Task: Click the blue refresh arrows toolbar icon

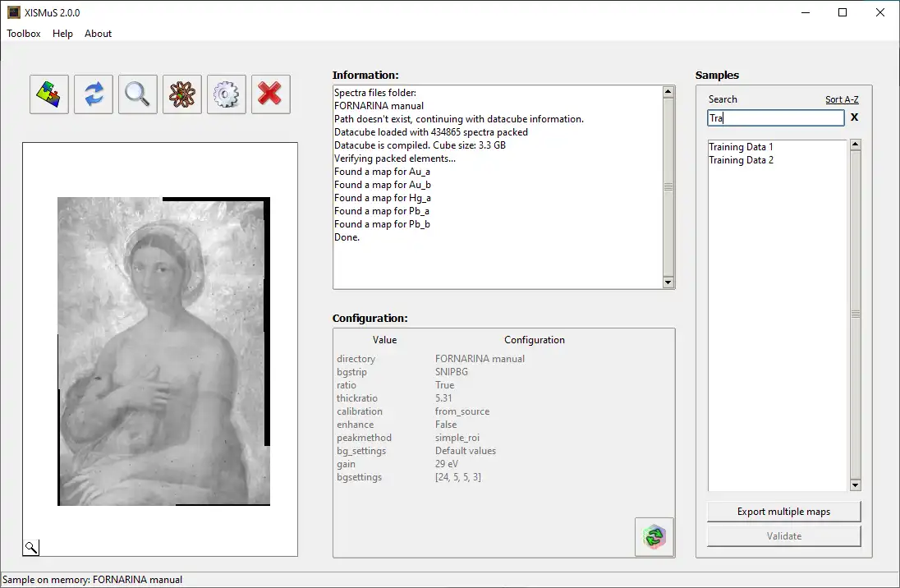Action: (93, 94)
